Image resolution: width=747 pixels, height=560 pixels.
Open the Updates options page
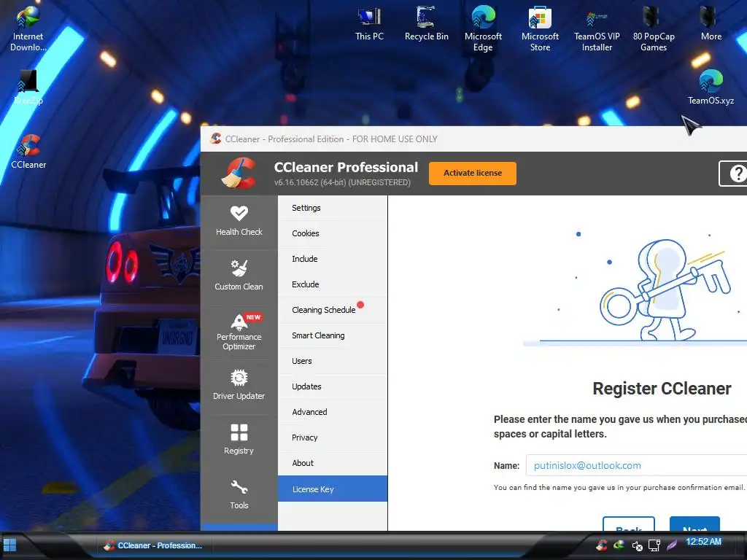[x=333, y=386]
